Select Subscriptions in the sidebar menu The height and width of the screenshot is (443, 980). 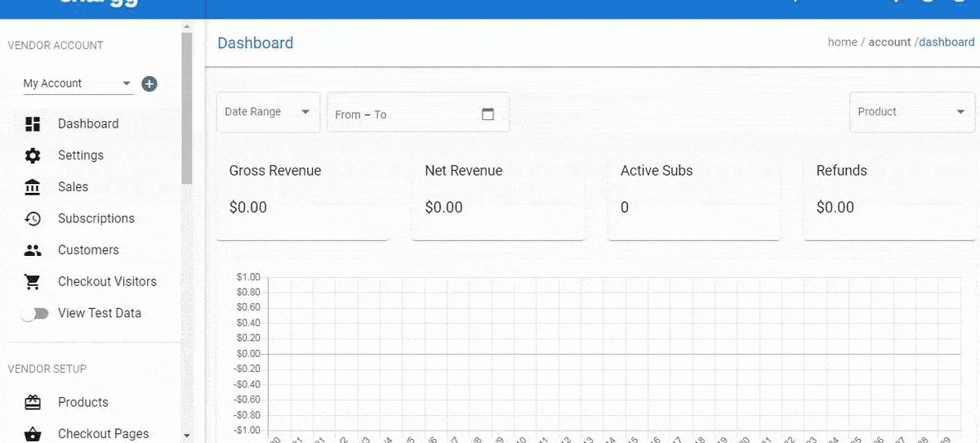tap(96, 219)
